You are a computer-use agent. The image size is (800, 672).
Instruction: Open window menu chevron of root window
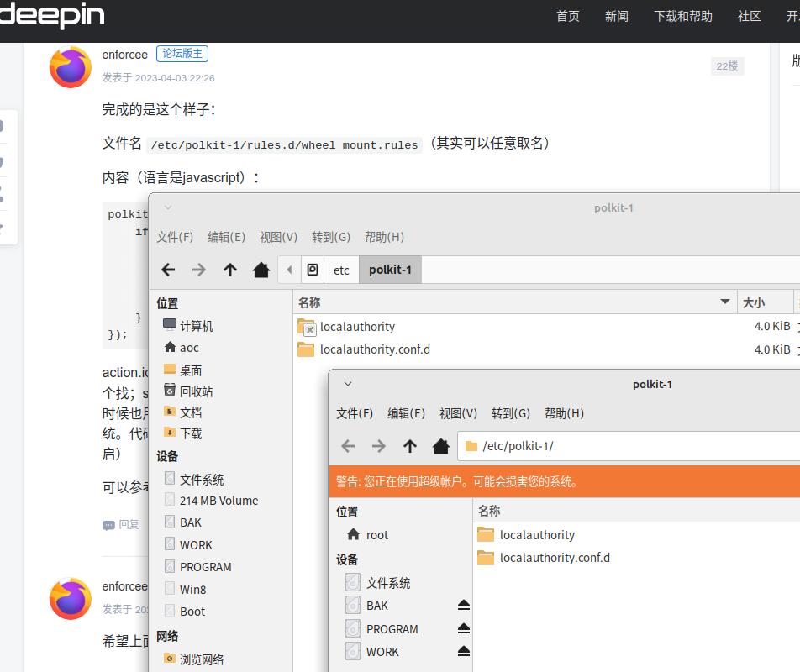[348, 384]
